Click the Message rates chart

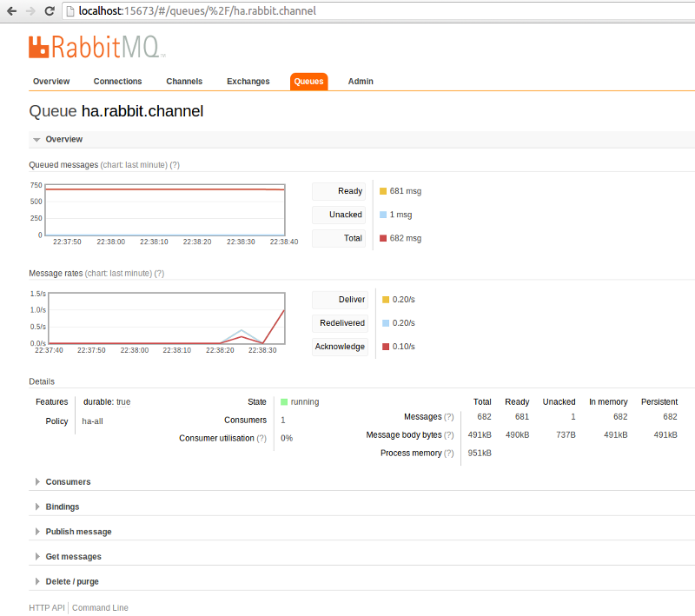point(166,318)
